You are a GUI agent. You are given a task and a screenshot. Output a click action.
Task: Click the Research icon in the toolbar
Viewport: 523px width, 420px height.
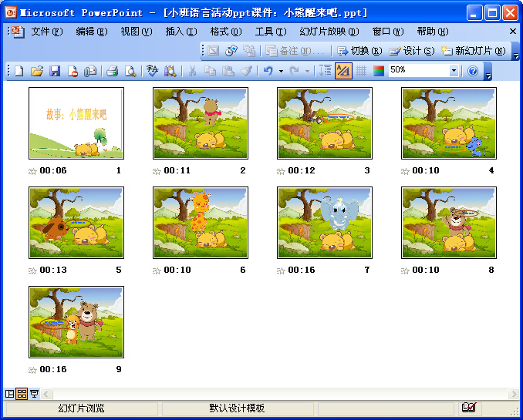point(170,71)
